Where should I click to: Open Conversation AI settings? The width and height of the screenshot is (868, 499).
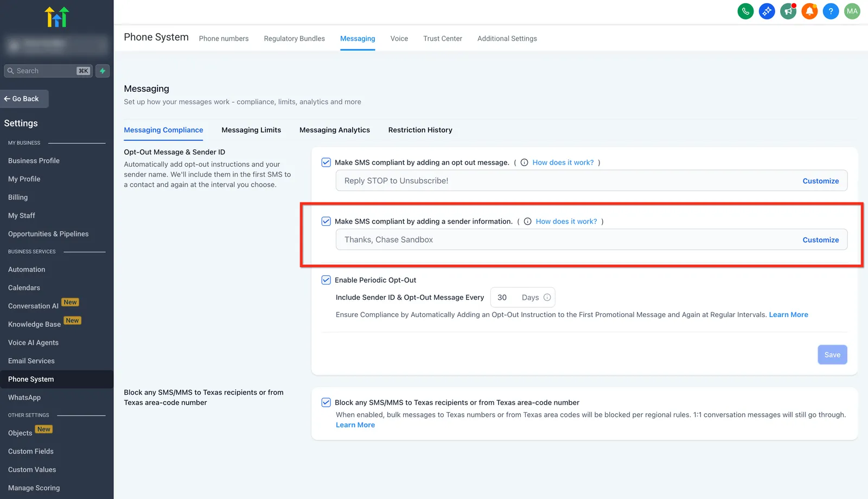pos(33,306)
